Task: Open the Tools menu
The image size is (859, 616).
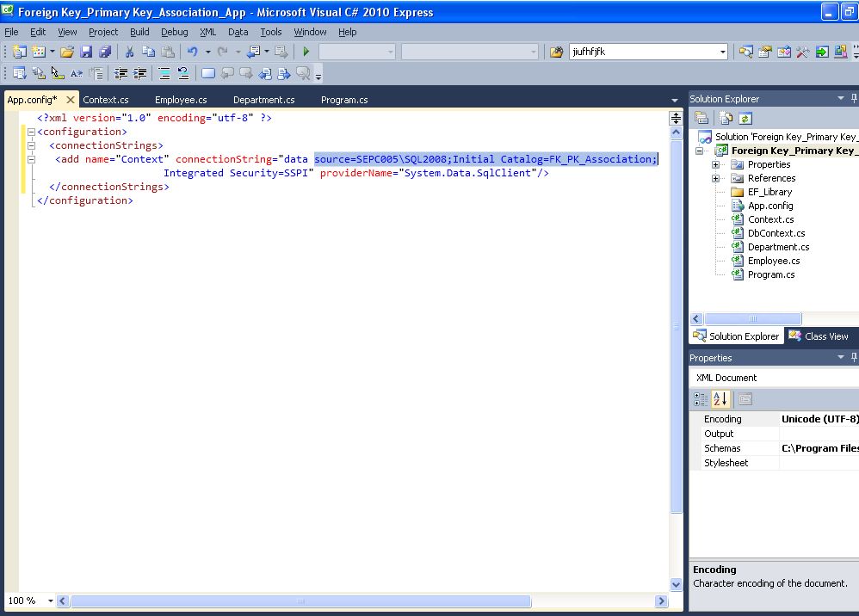Action: (270, 32)
